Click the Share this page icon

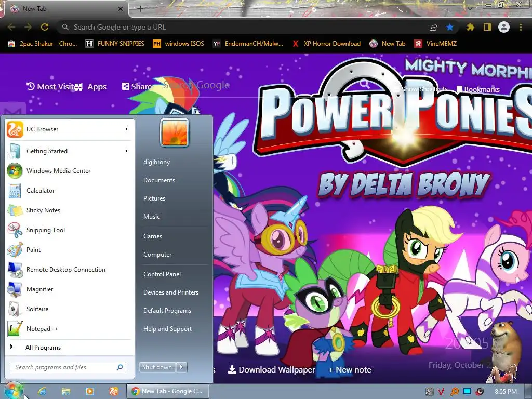click(x=433, y=27)
